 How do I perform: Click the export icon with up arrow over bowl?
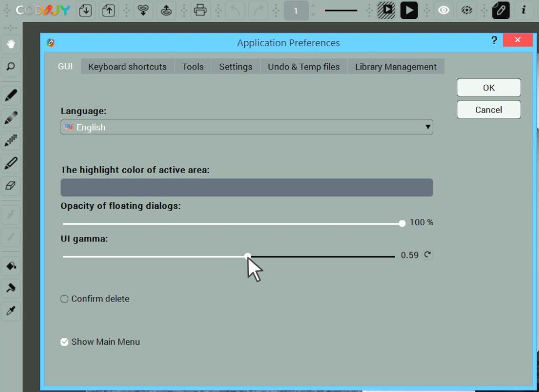tap(166, 11)
